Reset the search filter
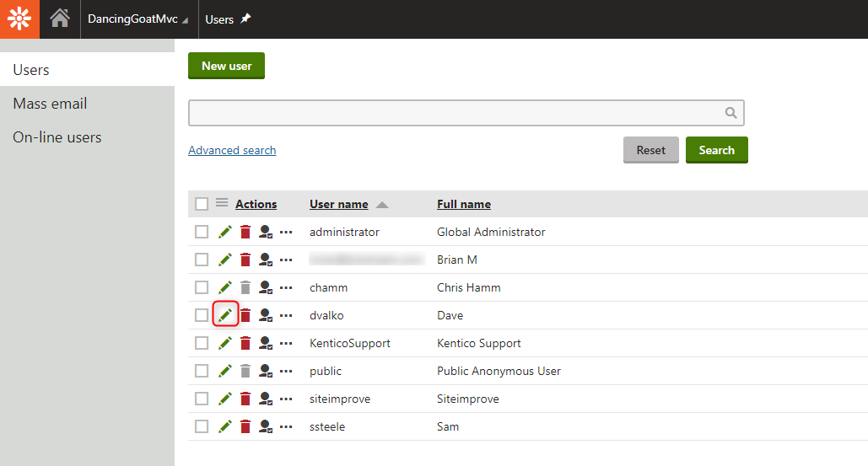This screenshot has width=868, height=466. 651,150
